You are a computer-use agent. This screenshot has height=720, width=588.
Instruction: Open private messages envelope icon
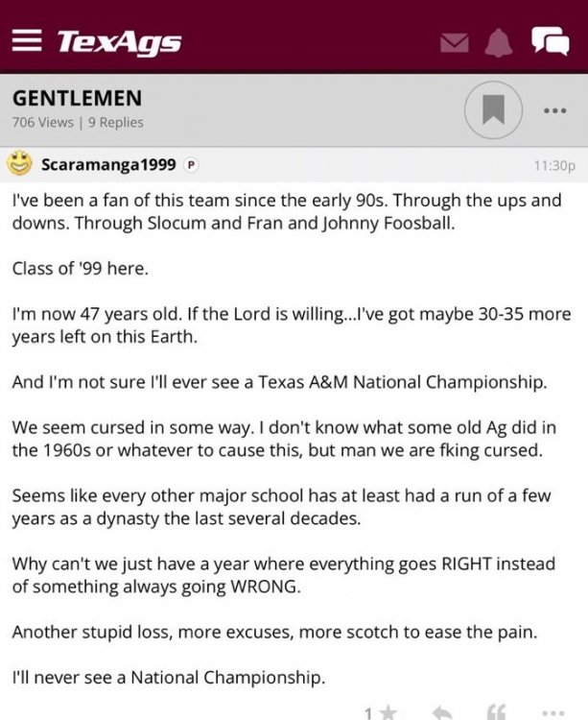[455, 42]
